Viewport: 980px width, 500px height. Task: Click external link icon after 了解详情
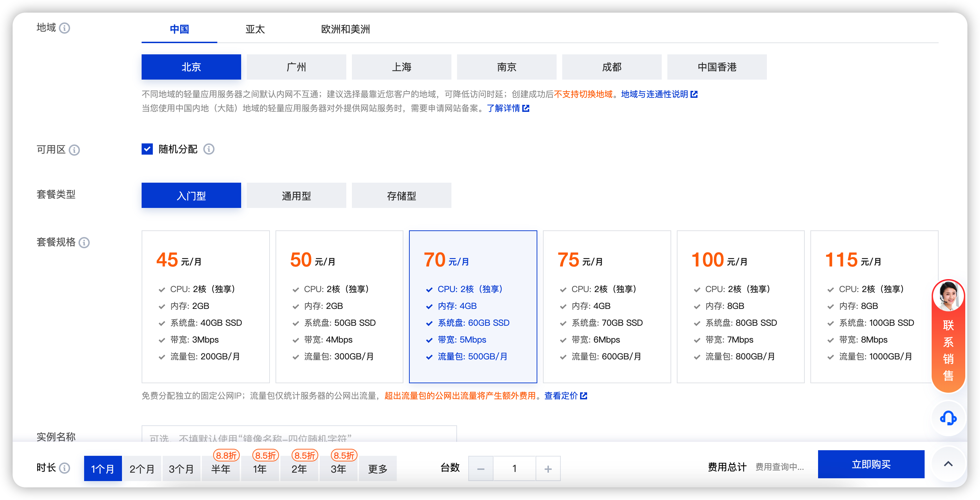(526, 108)
